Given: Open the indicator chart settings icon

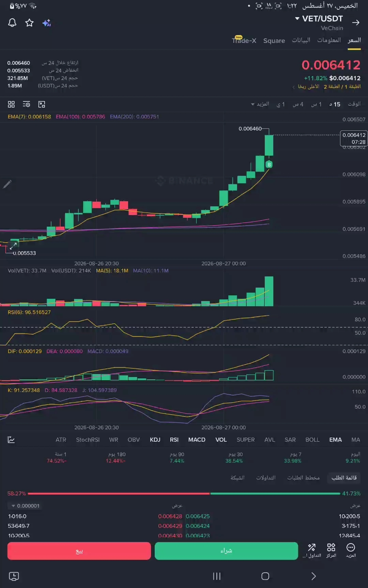Looking at the screenshot, I should 11,440.
